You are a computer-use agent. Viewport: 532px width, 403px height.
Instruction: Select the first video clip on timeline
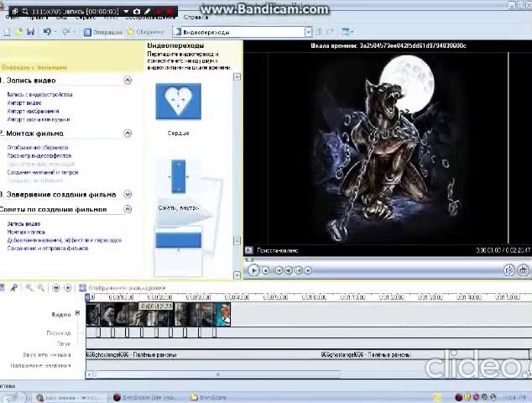(x=93, y=315)
